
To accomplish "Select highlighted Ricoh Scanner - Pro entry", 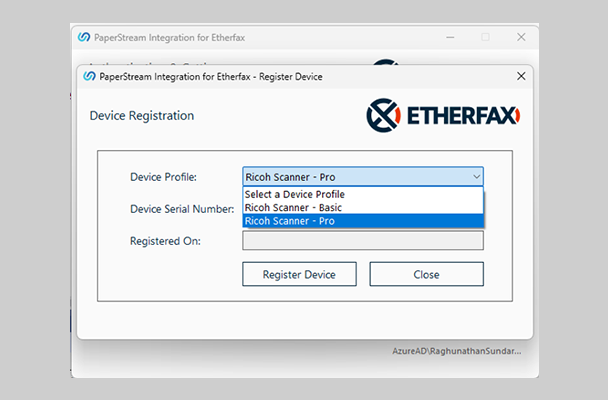I will (x=363, y=221).
